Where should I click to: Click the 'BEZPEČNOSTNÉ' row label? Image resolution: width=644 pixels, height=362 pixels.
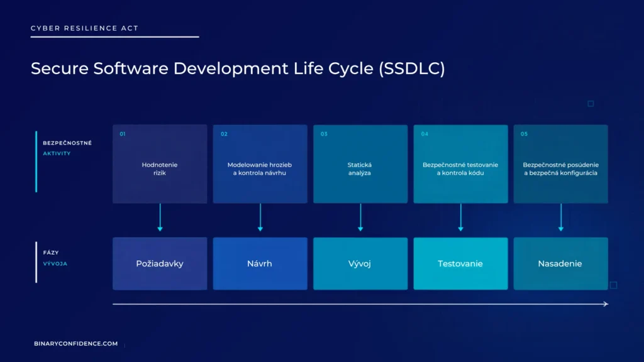67,143
